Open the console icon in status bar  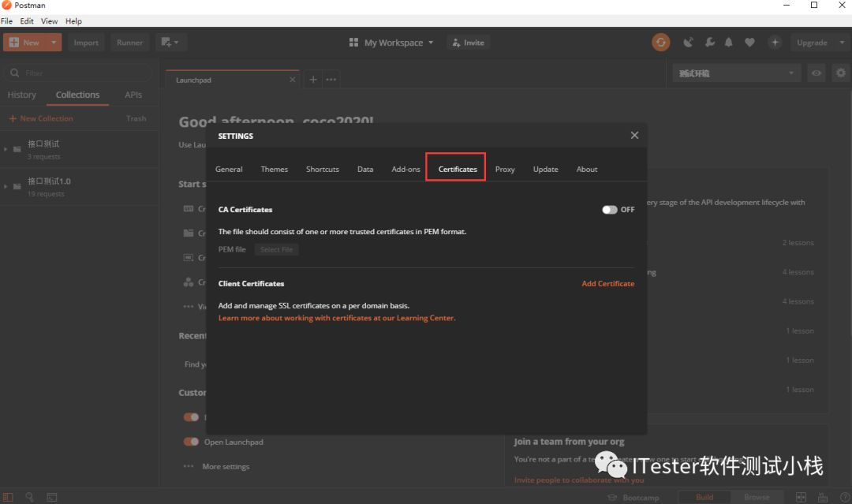pos(51,497)
